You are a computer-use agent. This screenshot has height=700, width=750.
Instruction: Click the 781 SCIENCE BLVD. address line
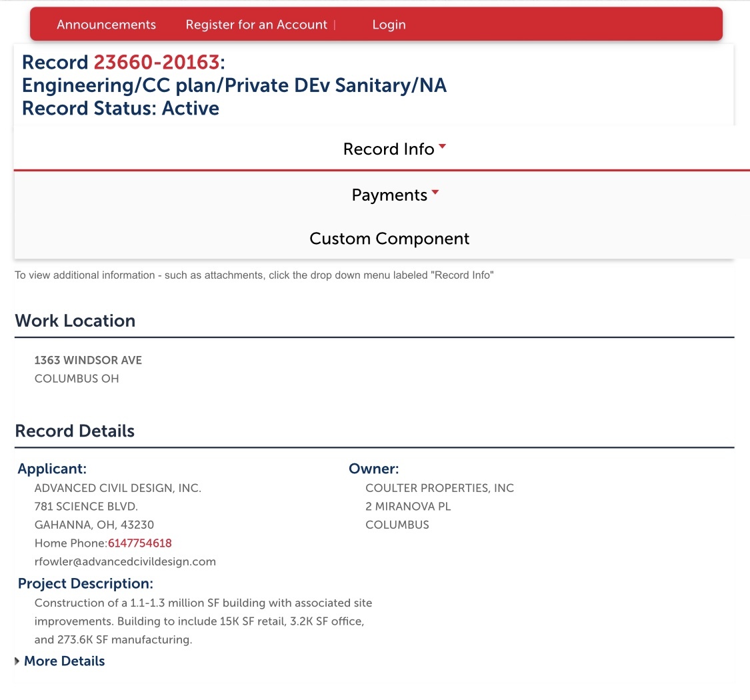tap(86, 506)
